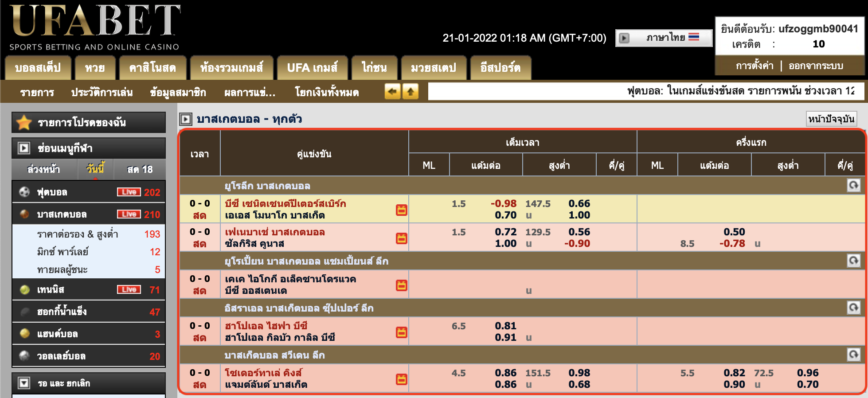Click the basketball sport icon in sidebar
Screen dimensions: 868x398
[x=24, y=214]
